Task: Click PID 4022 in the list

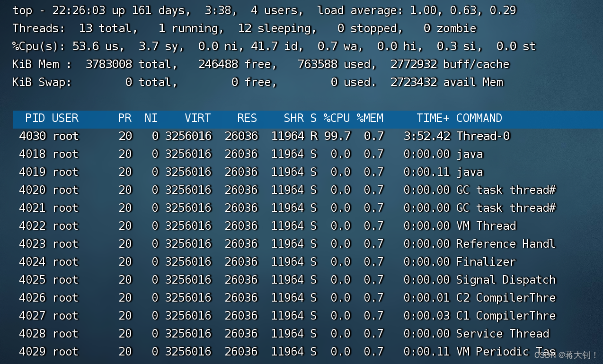Action: pyautogui.click(x=33, y=226)
